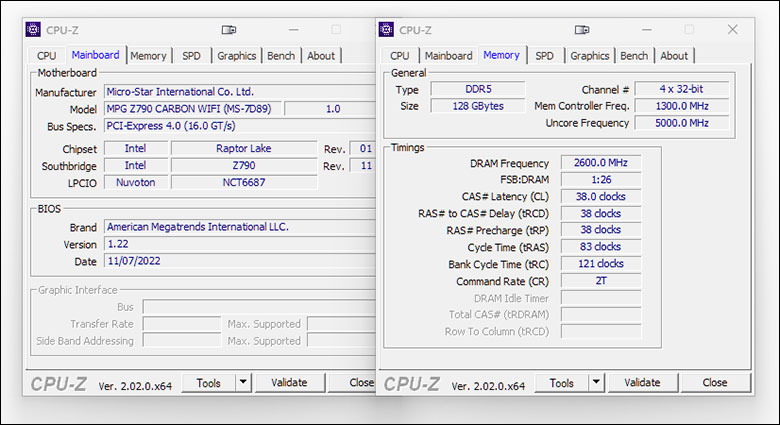Minimize the right CPU-Z window
The width and height of the screenshot is (780, 425).
647,30
